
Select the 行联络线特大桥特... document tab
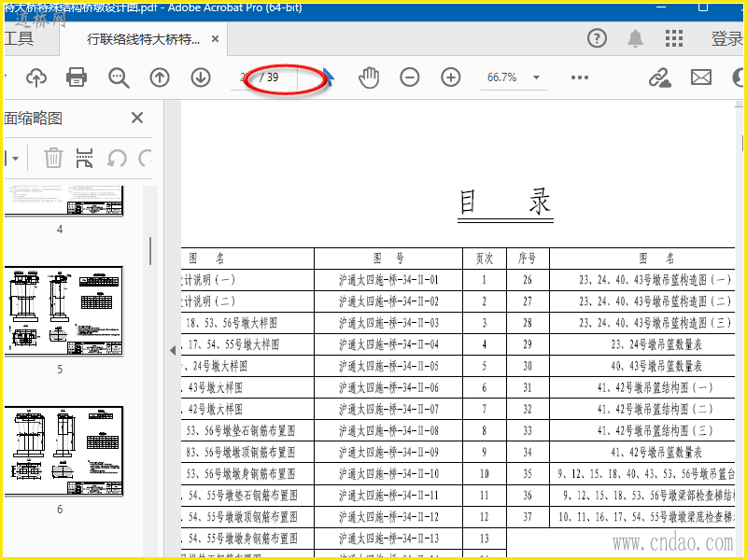143,38
